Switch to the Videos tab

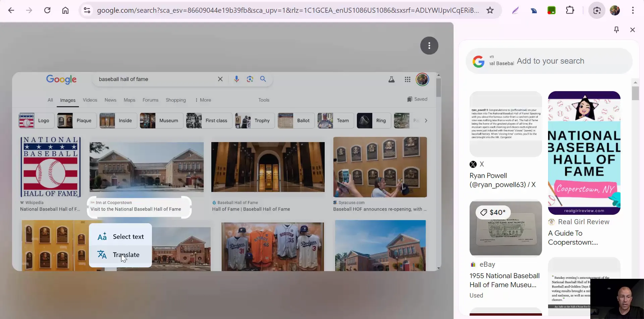pyautogui.click(x=90, y=100)
